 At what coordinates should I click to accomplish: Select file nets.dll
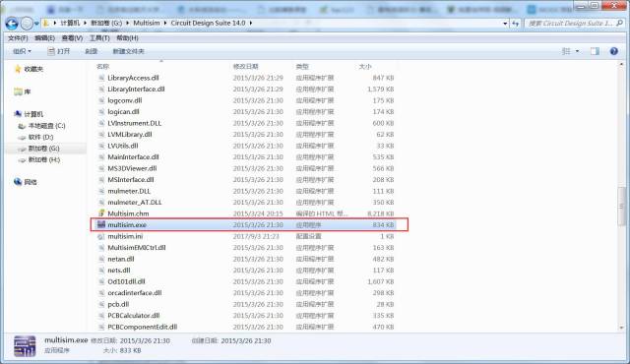pos(119,271)
